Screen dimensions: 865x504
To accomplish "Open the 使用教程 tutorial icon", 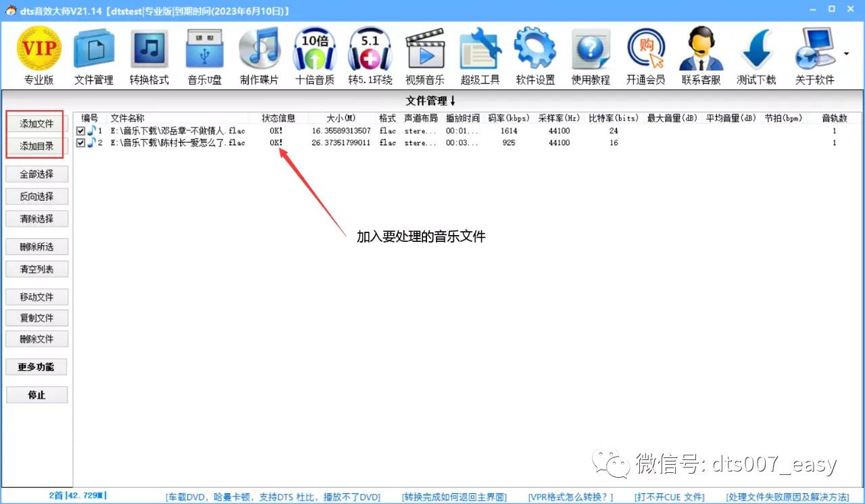I will tap(591, 47).
